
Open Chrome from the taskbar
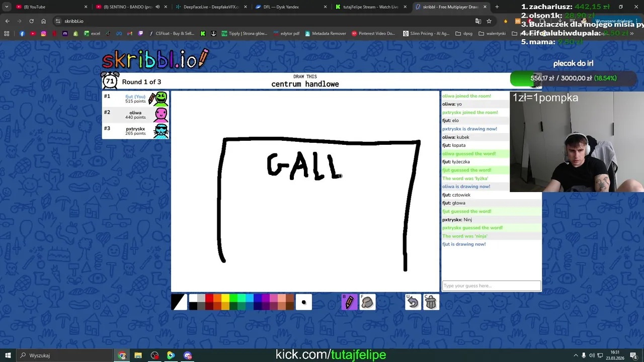pos(122,355)
